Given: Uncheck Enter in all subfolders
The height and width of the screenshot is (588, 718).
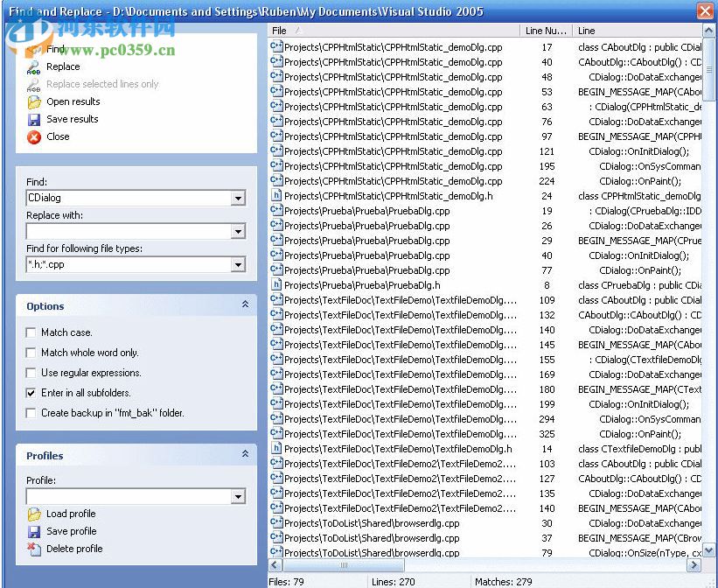Looking at the screenshot, I should [x=30, y=393].
